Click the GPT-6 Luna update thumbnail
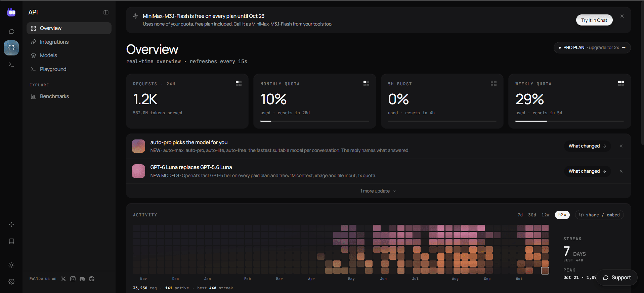Viewport: 644px width, 293px height. (x=138, y=171)
